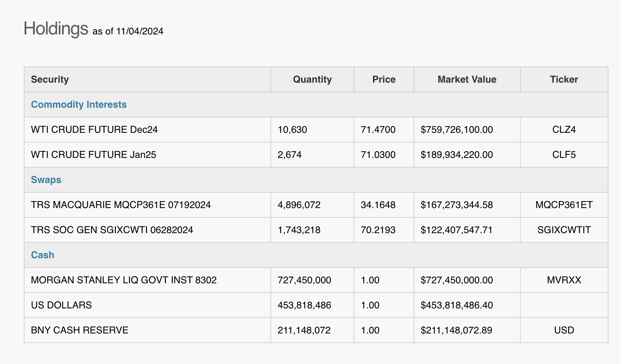This screenshot has width=620, height=364.
Task: Click TRS MACQUARIE MQCP361E row name
Action: [x=121, y=205]
